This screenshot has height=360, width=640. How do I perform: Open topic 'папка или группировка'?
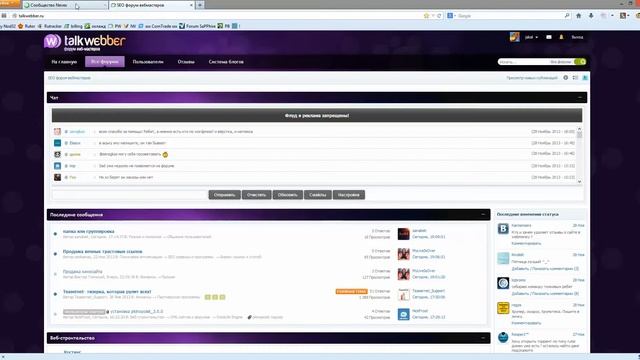(89, 231)
